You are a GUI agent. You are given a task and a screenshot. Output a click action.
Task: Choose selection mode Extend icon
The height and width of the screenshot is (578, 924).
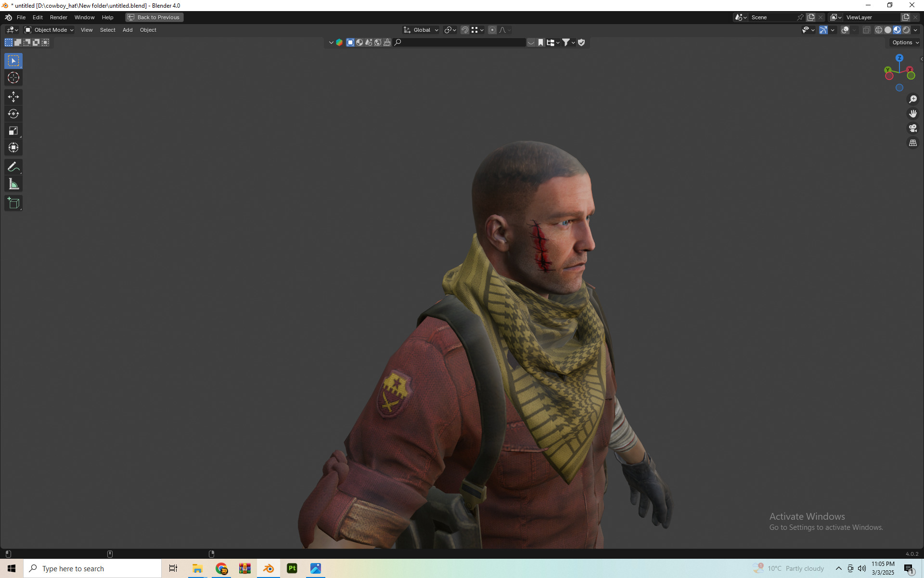click(18, 42)
